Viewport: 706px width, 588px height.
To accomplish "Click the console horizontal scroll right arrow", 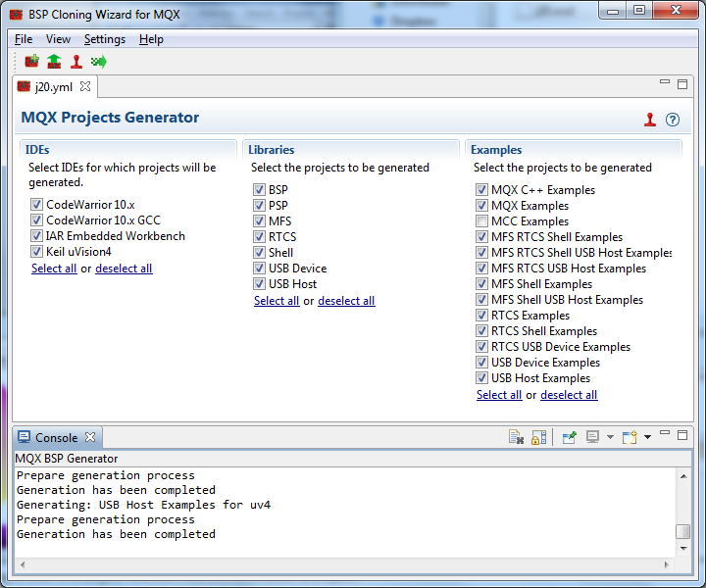I will [x=667, y=564].
